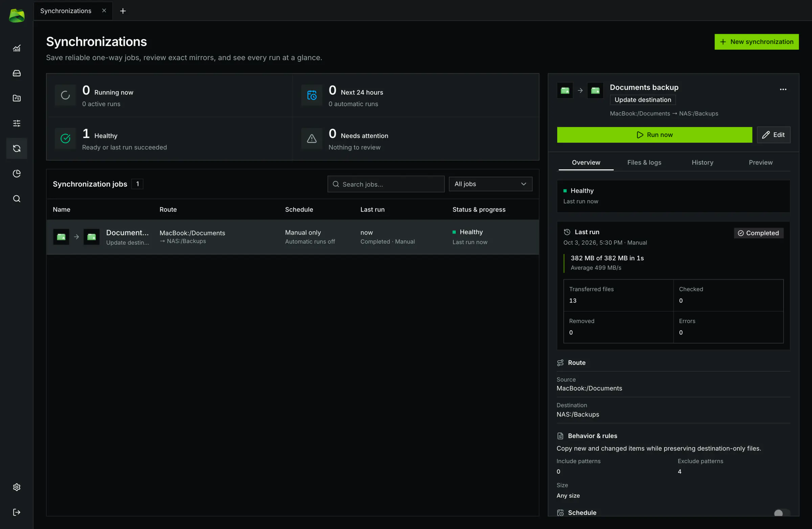The width and height of the screenshot is (812, 529).
Task: Click the Transferred files count 13
Action: point(572,300)
